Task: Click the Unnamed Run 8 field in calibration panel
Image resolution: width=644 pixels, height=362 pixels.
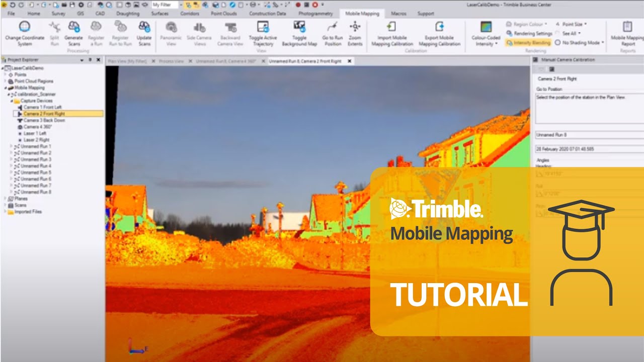Action: coord(589,135)
